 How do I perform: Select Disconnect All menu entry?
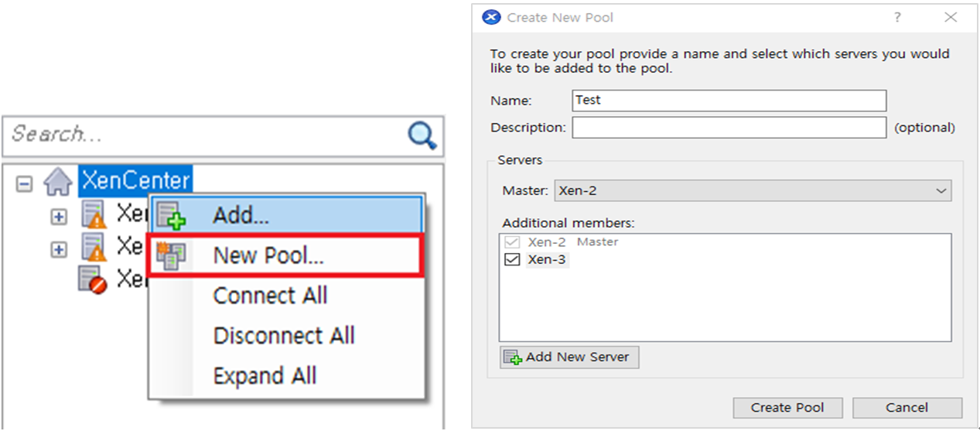coord(286,336)
